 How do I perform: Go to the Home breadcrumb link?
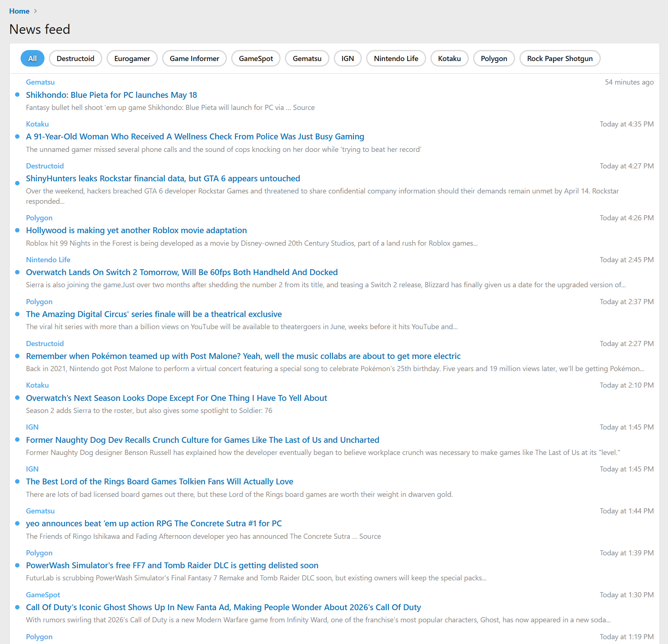coord(19,11)
